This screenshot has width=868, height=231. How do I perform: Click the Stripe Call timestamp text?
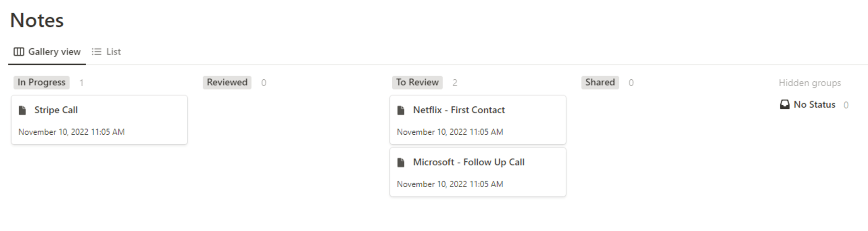click(71, 132)
